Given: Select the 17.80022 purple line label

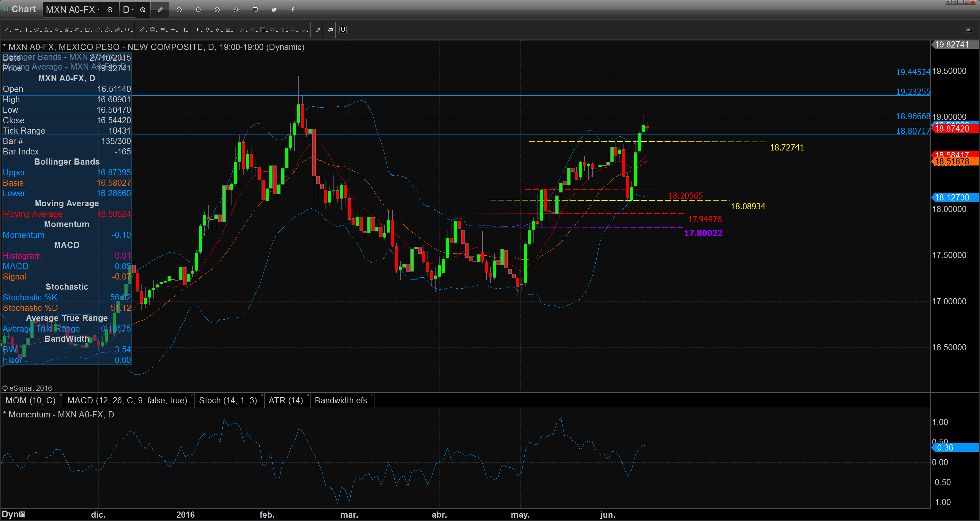Looking at the screenshot, I should click(x=703, y=233).
